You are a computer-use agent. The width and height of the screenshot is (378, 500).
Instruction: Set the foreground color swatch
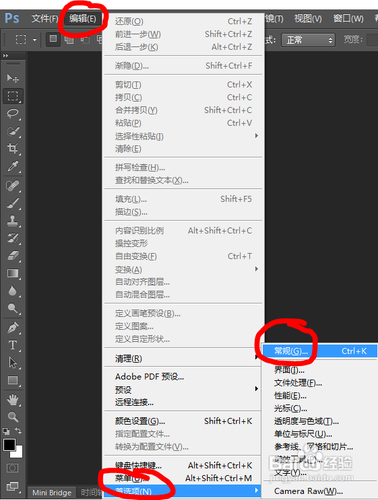pos(9,445)
